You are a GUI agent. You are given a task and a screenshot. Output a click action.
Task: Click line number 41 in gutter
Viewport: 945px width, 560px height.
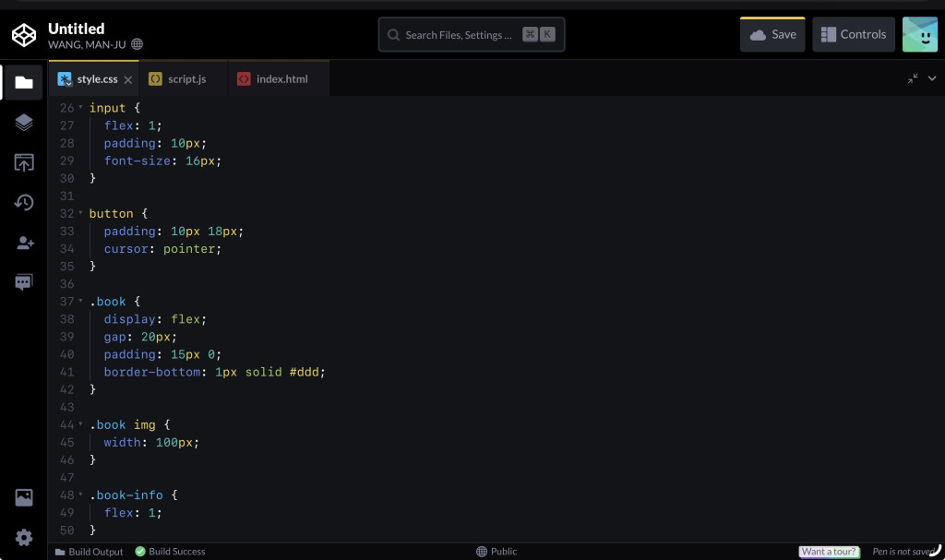[x=66, y=372]
